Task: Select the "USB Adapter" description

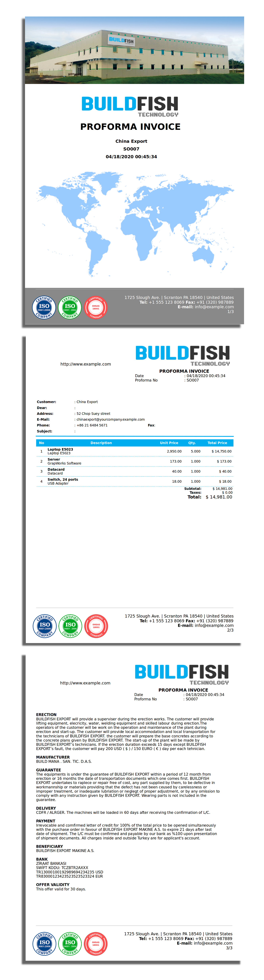Action: (58, 483)
